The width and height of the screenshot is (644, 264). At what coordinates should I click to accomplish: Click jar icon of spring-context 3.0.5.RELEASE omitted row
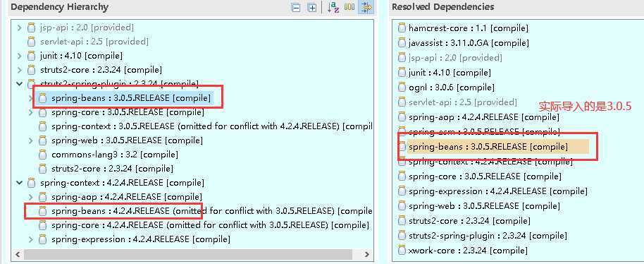[x=42, y=126]
